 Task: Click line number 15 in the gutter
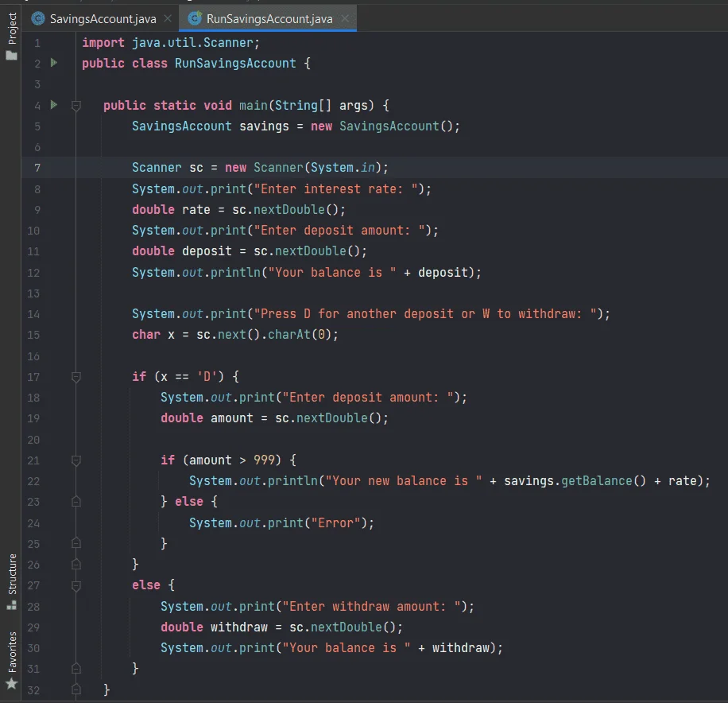point(33,335)
